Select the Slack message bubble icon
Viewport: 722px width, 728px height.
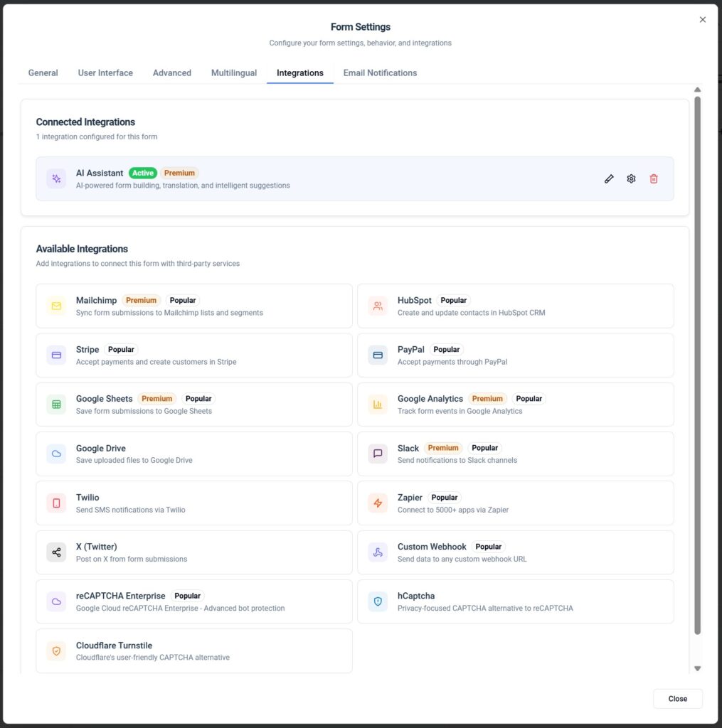(x=378, y=454)
